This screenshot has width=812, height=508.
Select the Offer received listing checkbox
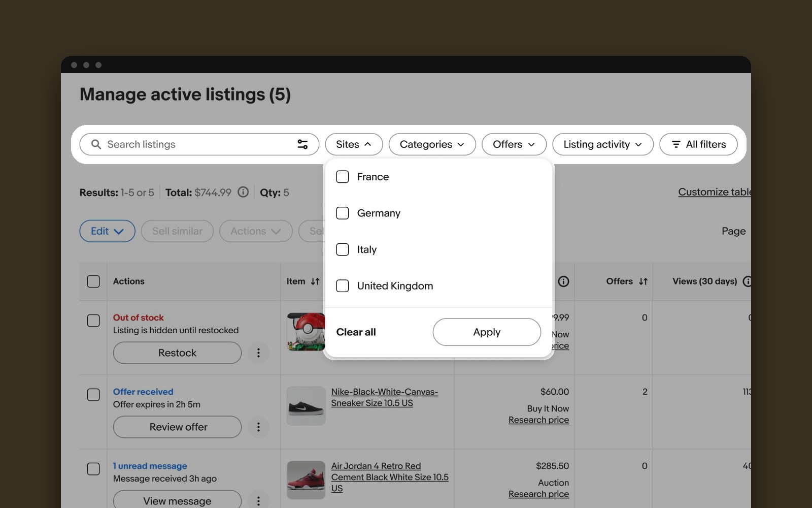tap(93, 395)
